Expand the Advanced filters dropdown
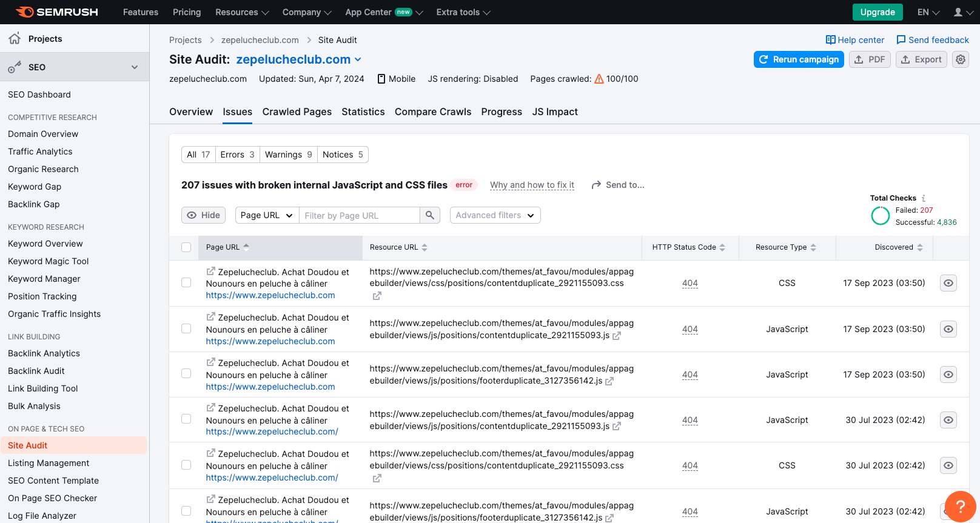Viewport: 980px width, 523px height. pyautogui.click(x=495, y=215)
